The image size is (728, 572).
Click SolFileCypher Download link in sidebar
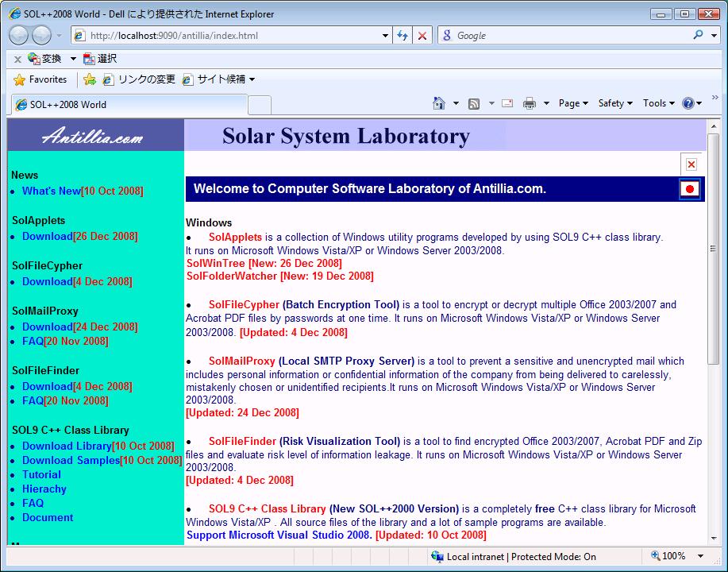coord(48,281)
